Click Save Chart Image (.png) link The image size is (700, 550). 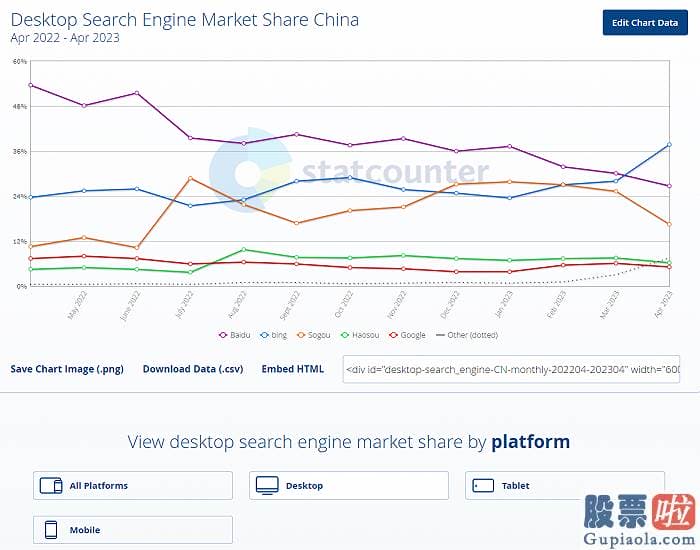click(67, 369)
